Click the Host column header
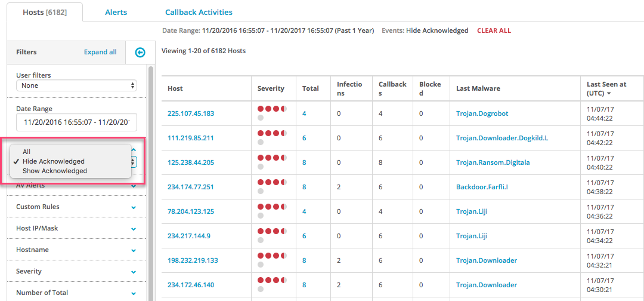 (175, 88)
